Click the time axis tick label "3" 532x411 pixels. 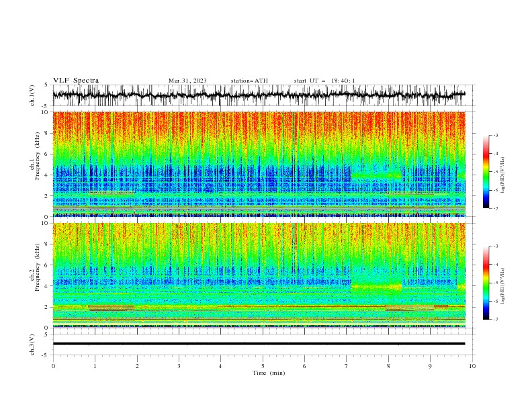[x=179, y=366]
